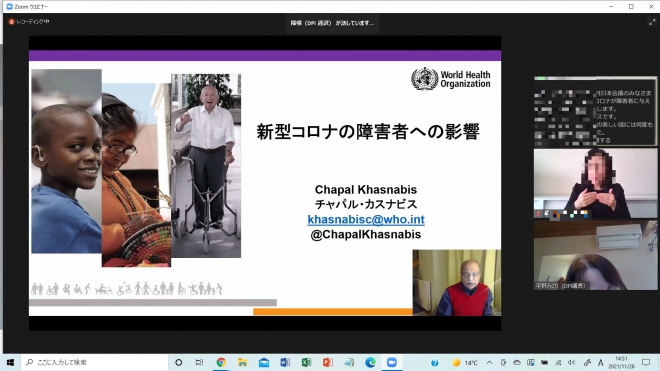Toggle the volume speaker icon in tray
660x371 pixels.
(x=571, y=363)
